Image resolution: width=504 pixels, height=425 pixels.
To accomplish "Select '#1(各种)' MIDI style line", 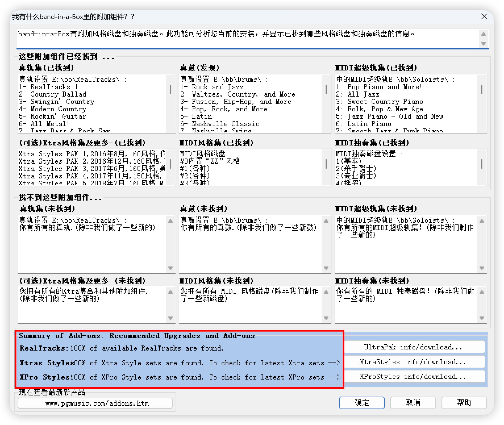I will click(x=195, y=169).
